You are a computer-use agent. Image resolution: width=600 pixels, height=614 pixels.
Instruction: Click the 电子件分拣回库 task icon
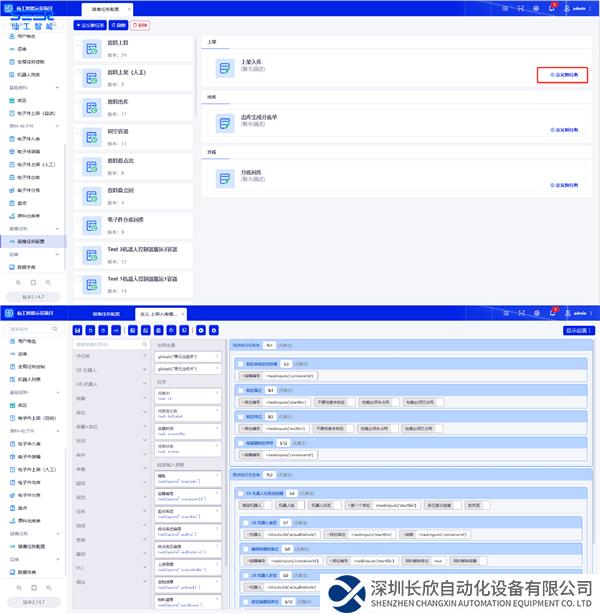tap(90, 223)
